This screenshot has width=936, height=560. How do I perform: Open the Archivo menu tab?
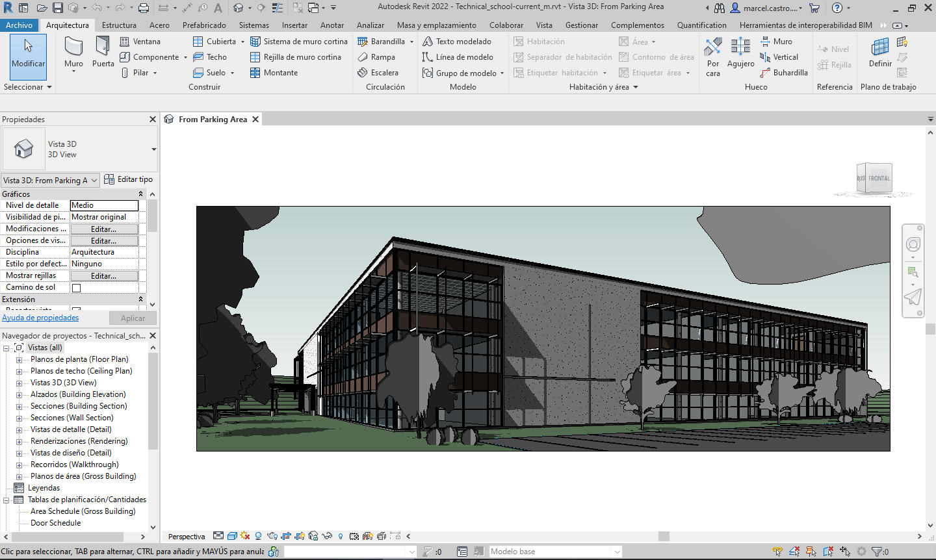click(x=19, y=25)
